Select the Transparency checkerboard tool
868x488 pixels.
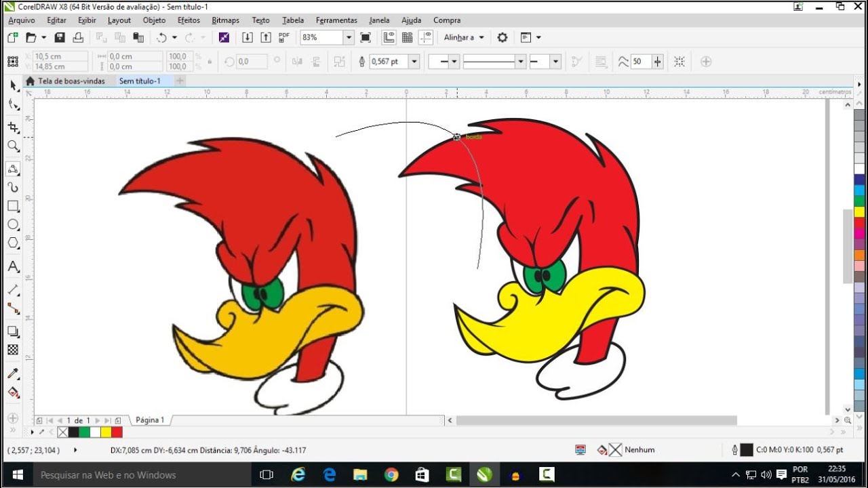coord(13,350)
